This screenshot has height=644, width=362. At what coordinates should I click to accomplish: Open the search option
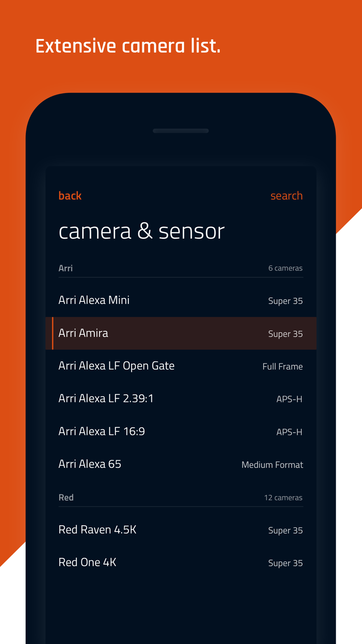click(x=286, y=196)
